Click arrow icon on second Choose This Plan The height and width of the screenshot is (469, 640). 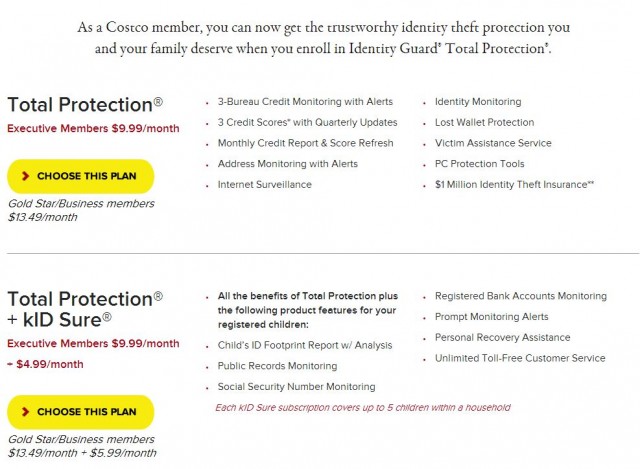[x=25, y=411]
